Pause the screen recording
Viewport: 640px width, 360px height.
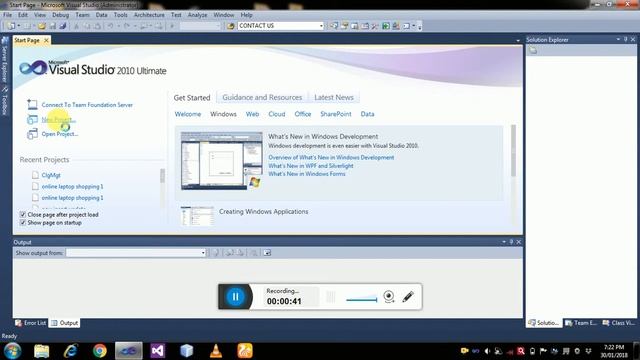coord(236,296)
